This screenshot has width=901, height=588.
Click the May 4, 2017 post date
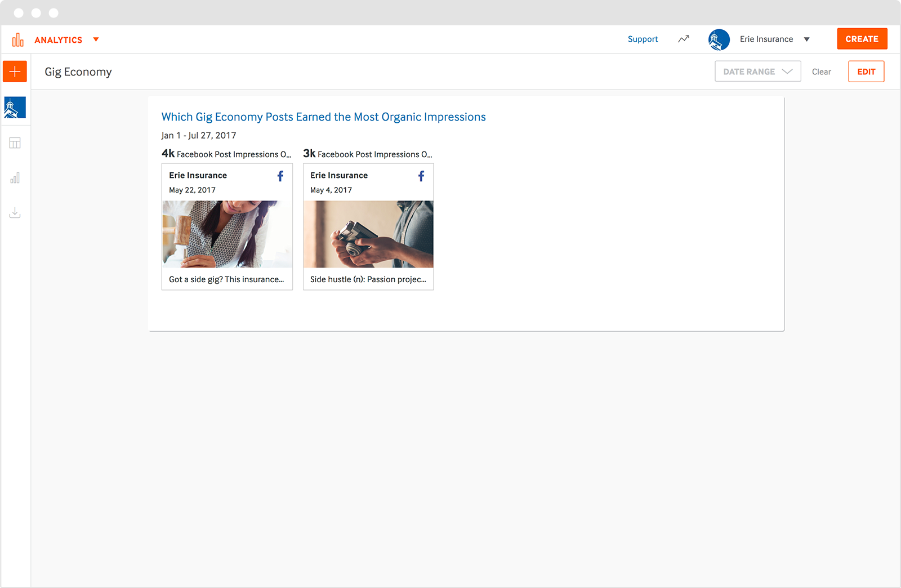(331, 190)
